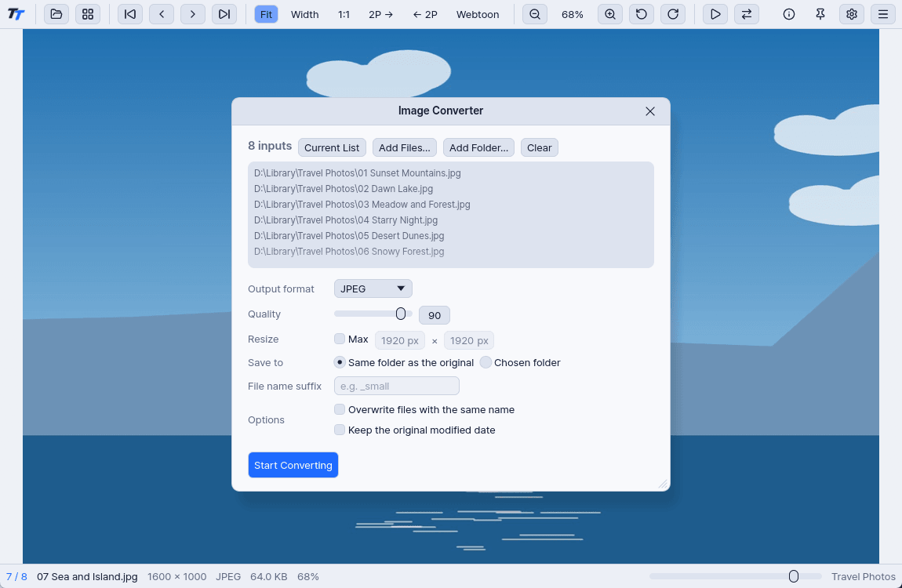
Task: Enable Overwrite files with same name
Action: [340, 409]
